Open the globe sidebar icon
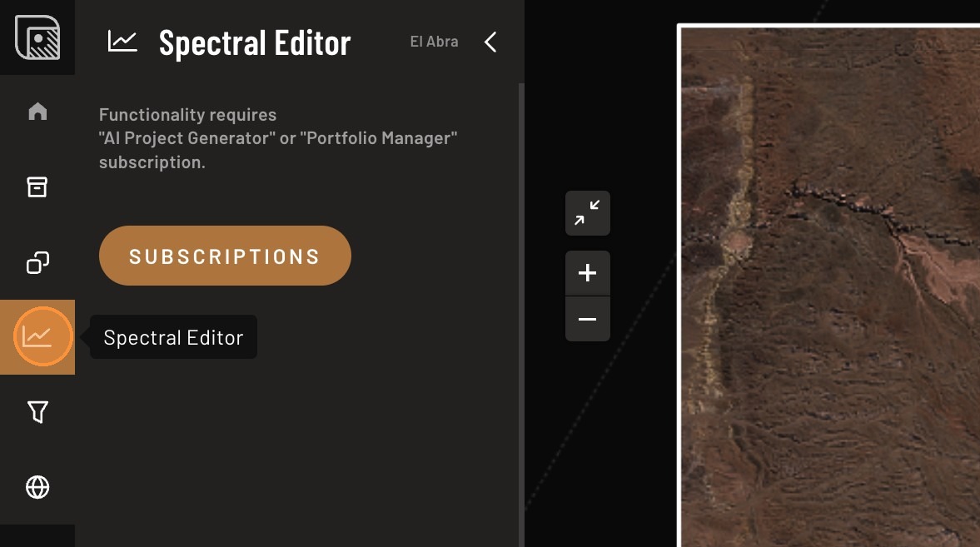 [37, 487]
